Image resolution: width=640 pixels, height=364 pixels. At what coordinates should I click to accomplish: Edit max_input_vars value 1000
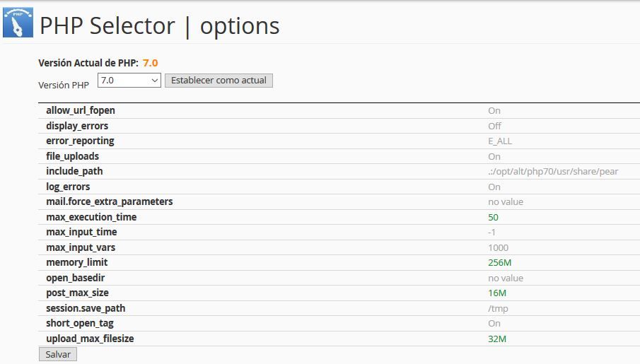pos(498,247)
